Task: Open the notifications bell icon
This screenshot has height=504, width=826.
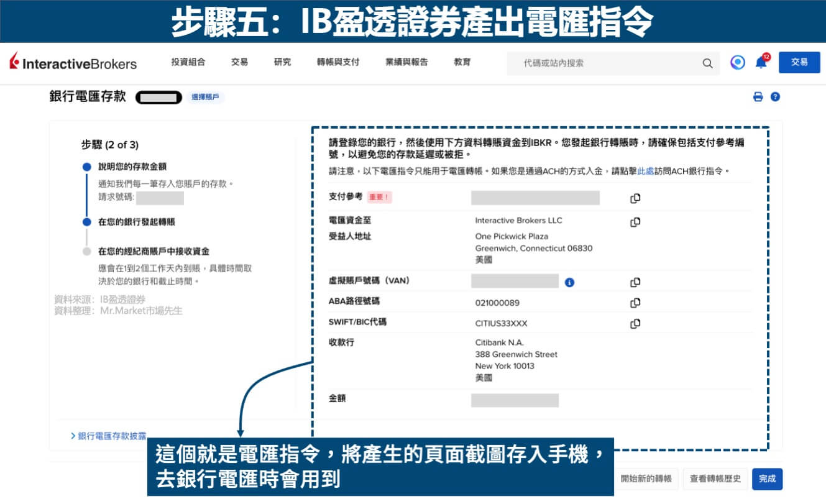Action: pyautogui.click(x=761, y=62)
